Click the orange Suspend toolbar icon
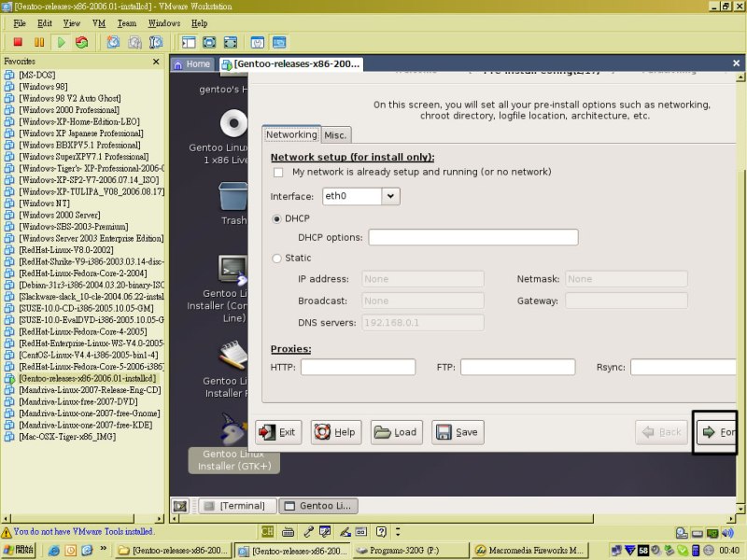747x560 pixels. point(39,42)
